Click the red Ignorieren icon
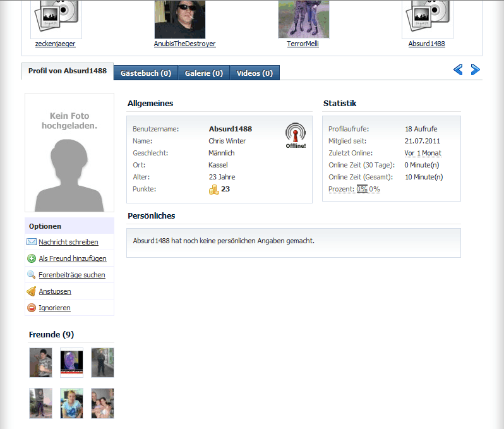Viewport: 504px width, 429px height. click(x=32, y=308)
